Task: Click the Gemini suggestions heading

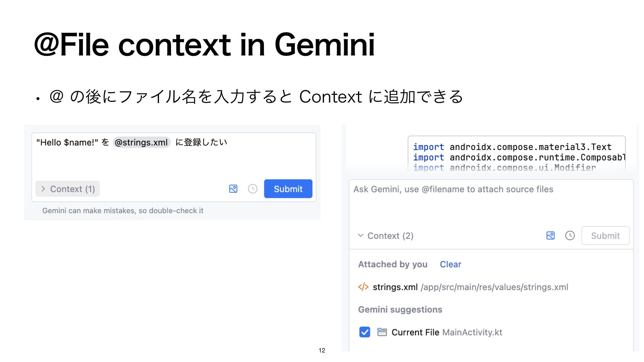Action: tap(400, 309)
